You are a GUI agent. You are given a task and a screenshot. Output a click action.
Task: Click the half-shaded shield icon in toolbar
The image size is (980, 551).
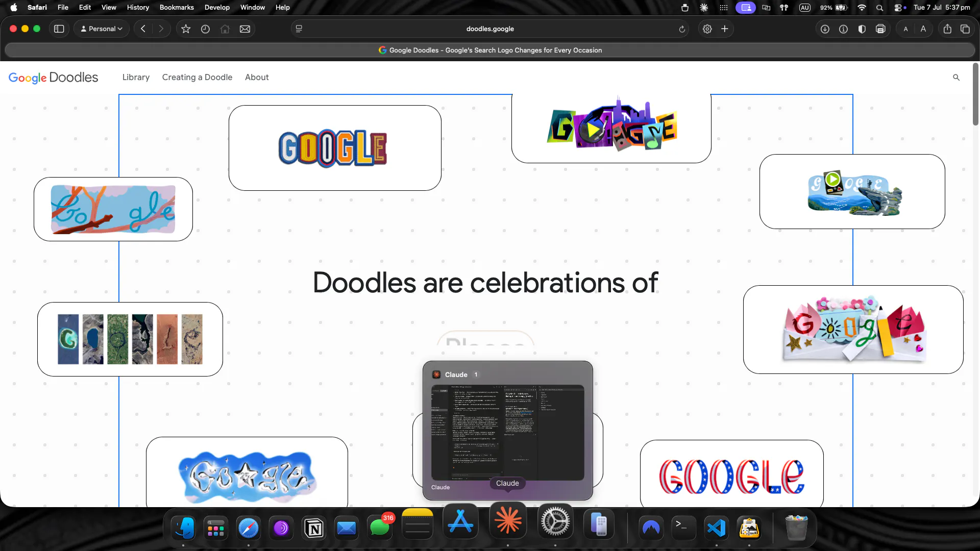tap(862, 29)
